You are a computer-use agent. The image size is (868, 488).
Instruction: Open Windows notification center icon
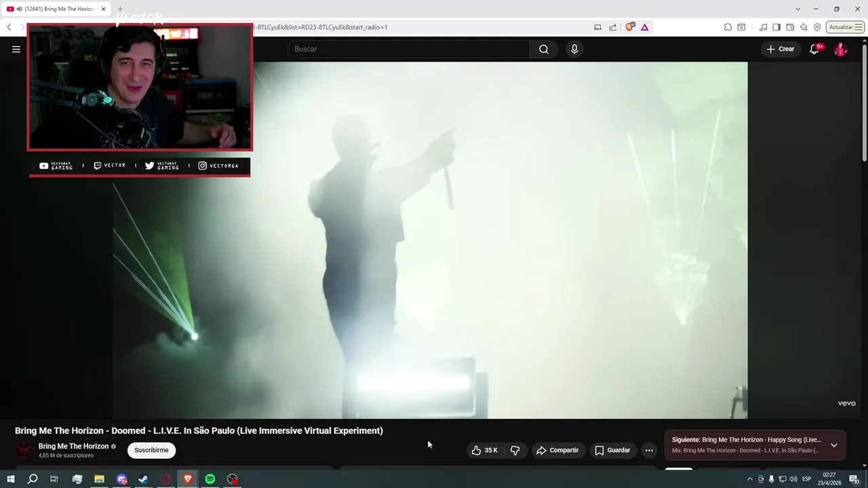(x=854, y=479)
